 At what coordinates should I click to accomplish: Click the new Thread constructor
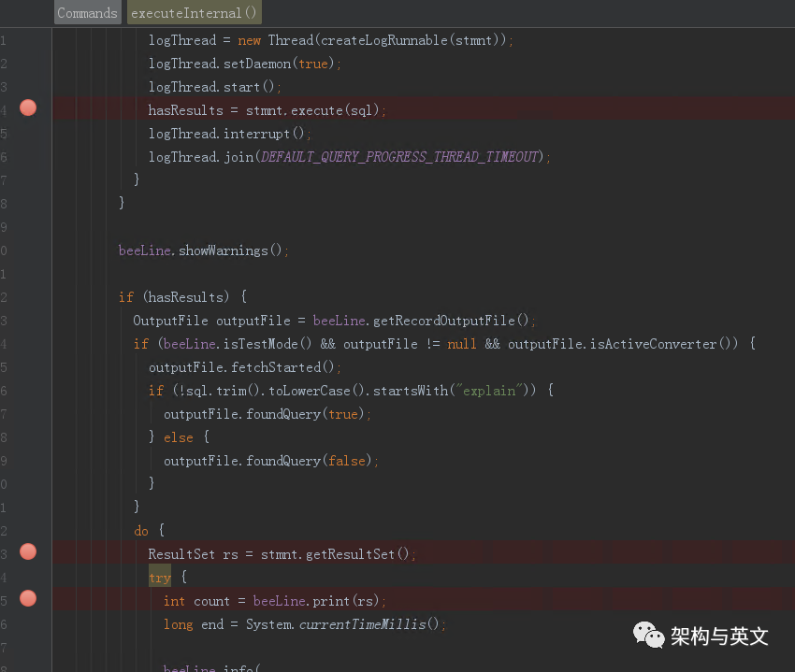click(x=275, y=40)
